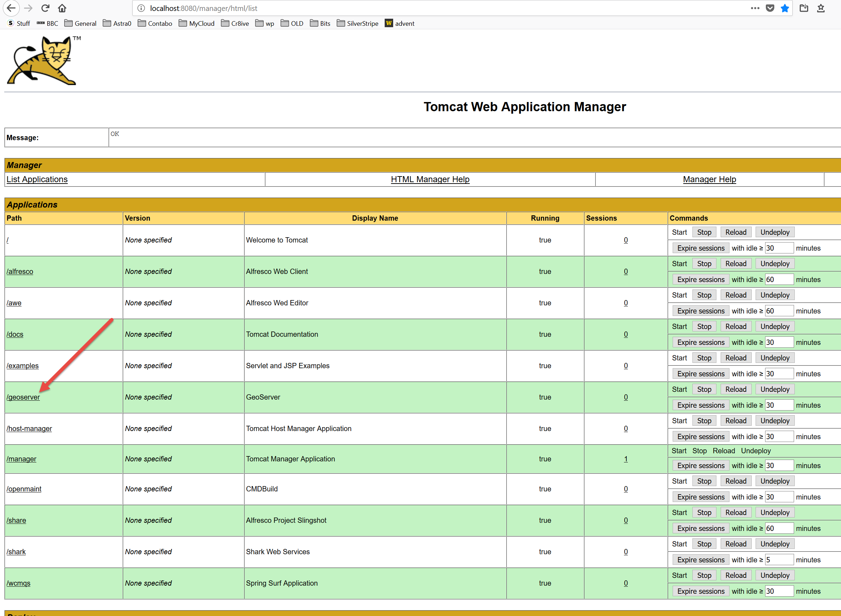Click Expire sessions for /openmaint
This screenshot has width=841, height=616.
701,497
